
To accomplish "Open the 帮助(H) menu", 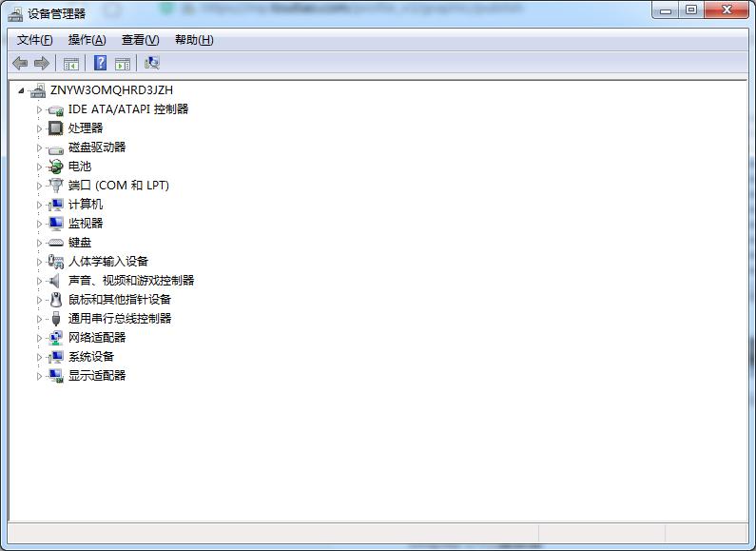I will [194, 40].
